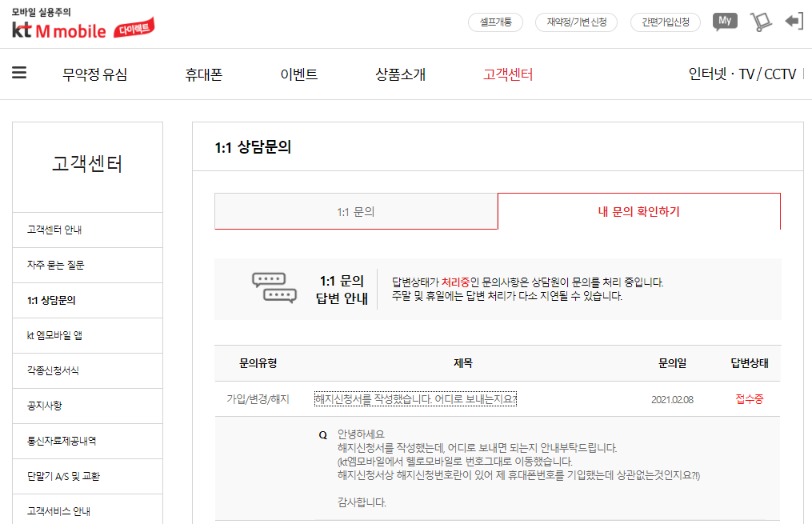The image size is (812, 524).
Task: Open the My account icon
Action: click(725, 22)
